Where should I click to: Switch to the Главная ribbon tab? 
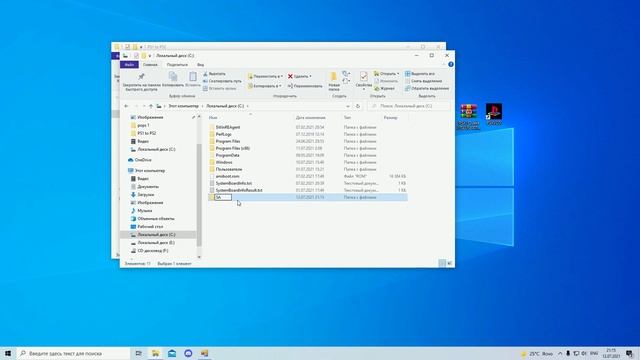150,64
